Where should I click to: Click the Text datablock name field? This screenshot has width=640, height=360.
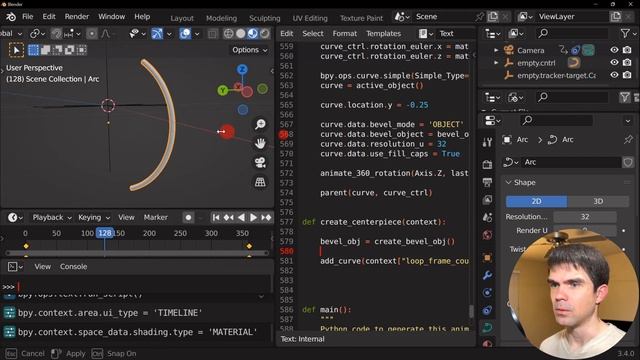[455, 33]
